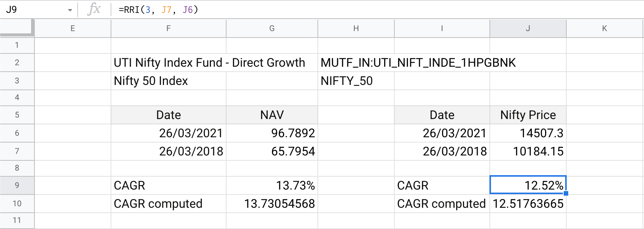The image size is (644, 229).
Task: Click 'CAGR computed' label in column F
Action: click(x=169, y=204)
